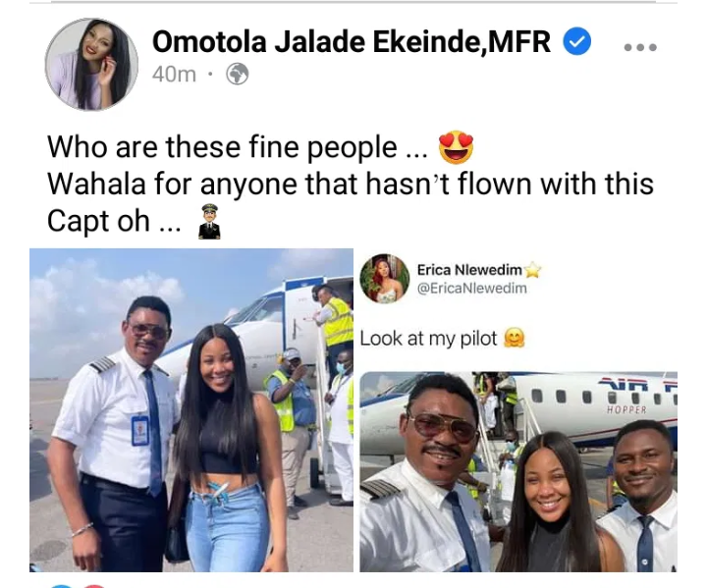Open the selfie photo with the Hopper plane
The height and width of the screenshot is (588, 707).
click(518, 471)
